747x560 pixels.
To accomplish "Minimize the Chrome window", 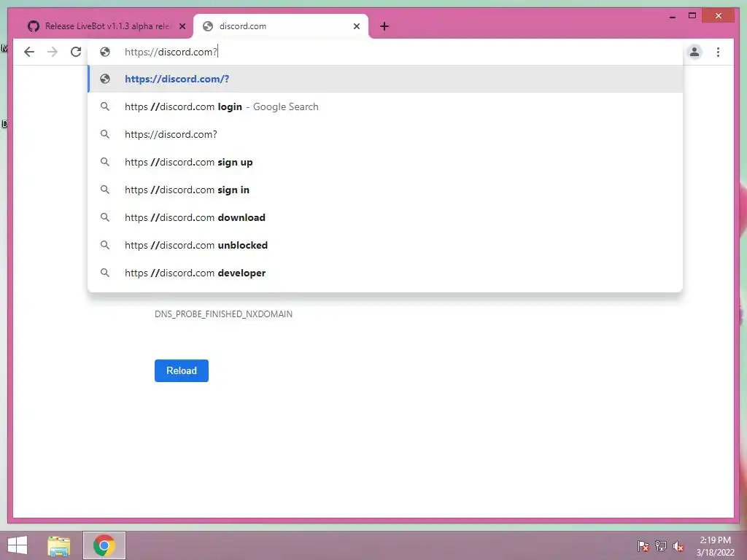I will (673, 16).
